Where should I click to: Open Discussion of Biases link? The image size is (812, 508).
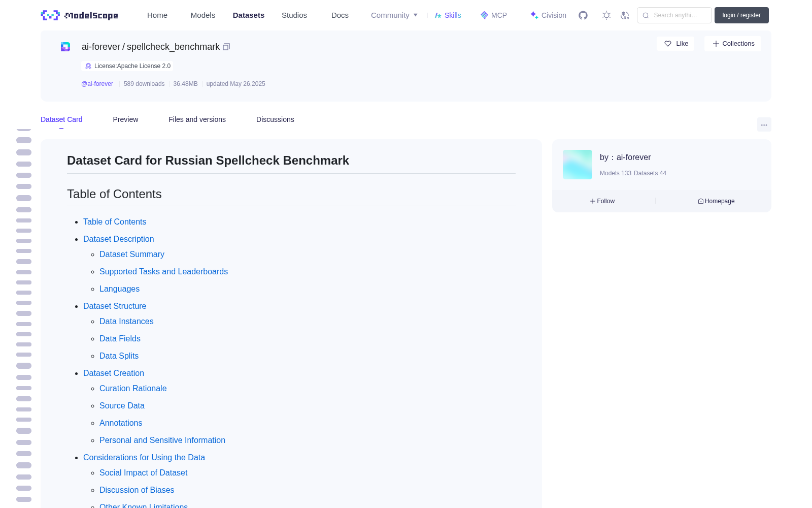click(137, 490)
